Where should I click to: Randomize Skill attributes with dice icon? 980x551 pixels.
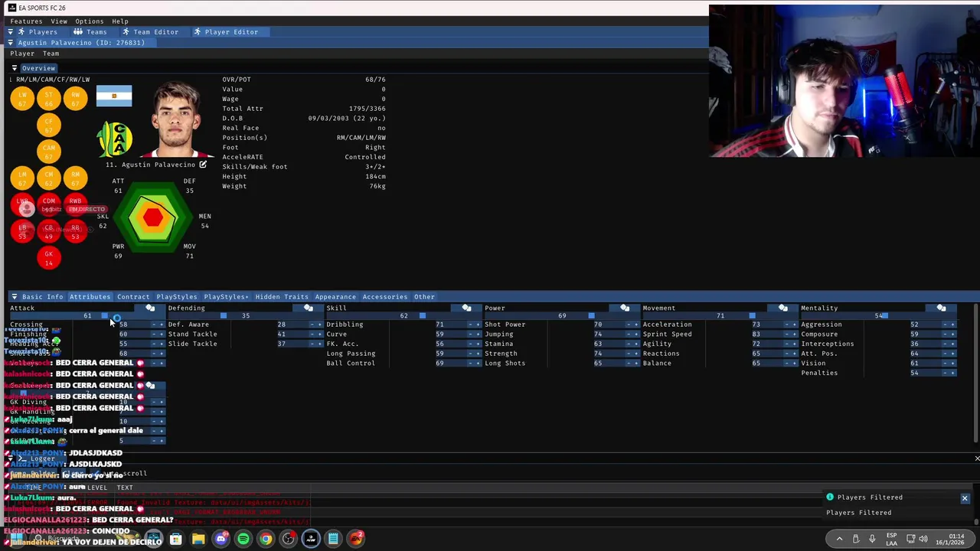pos(466,308)
